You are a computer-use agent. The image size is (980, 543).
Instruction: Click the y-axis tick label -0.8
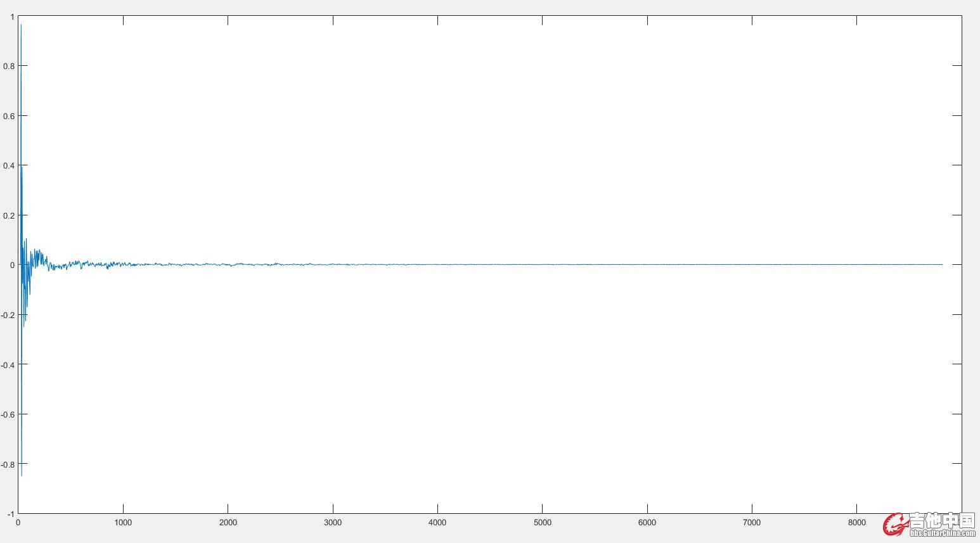[8, 464]
